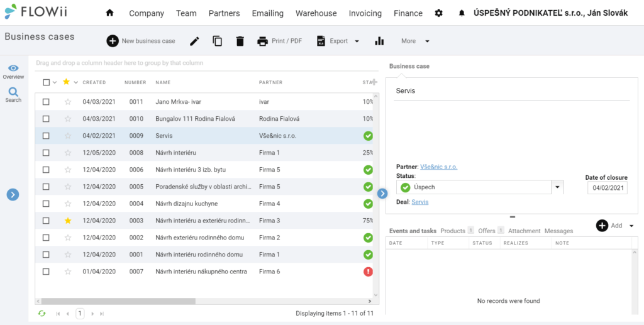This screenshot has height=325, width=644.
Task: Unstar the row numbered 0003
Action: coord(68,221)
